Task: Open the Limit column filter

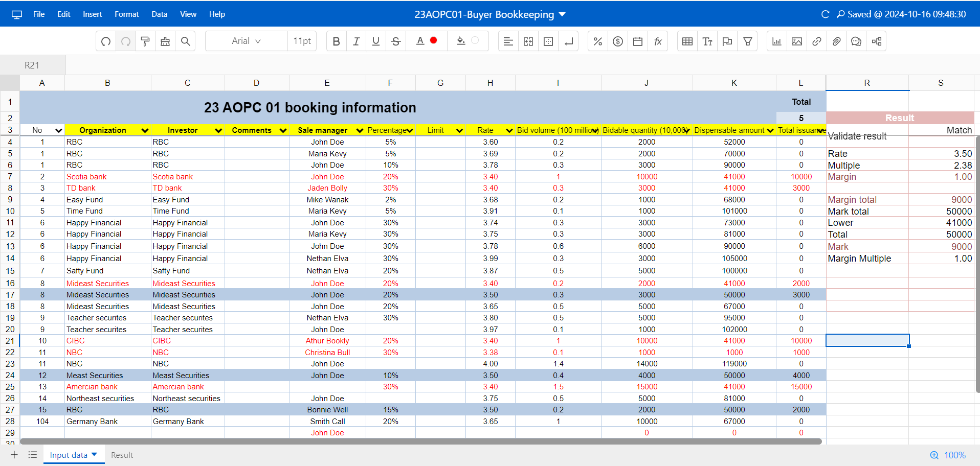Action: (459, 130)
